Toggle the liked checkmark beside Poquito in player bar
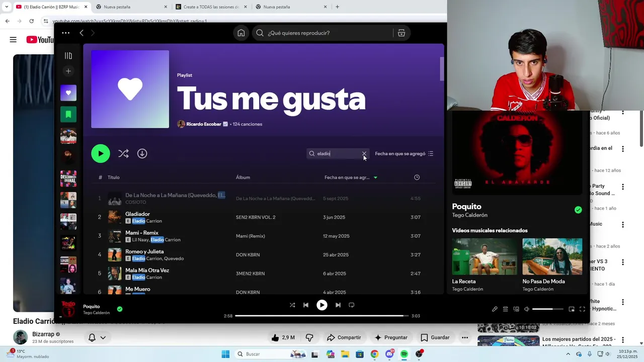644x362 pixels. click(120, 309)
